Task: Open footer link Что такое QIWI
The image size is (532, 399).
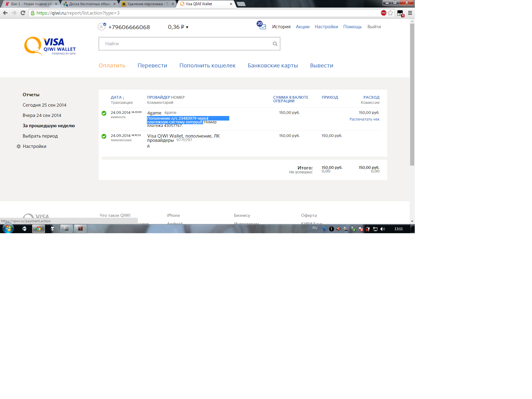Action: click(x=115, y=215)
